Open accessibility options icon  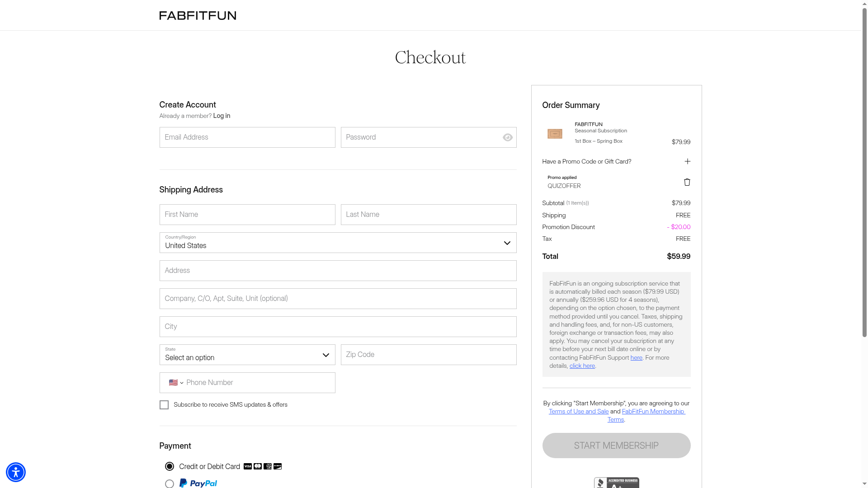point(16,472)
